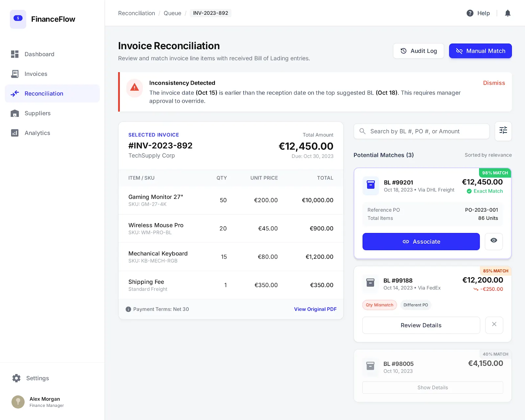Click the red inconsistency warning icon
Screen dimensions: 525x420
[x=135, y=88]
